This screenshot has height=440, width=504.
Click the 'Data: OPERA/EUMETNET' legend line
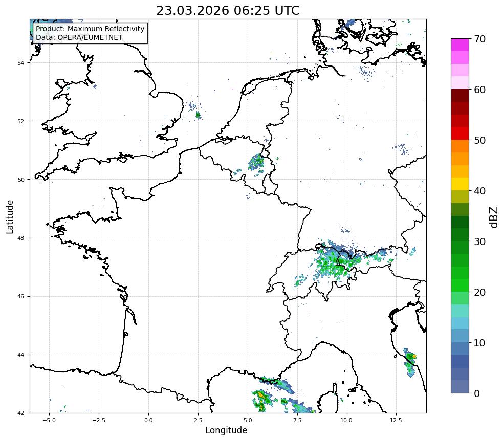pos(79,37)
